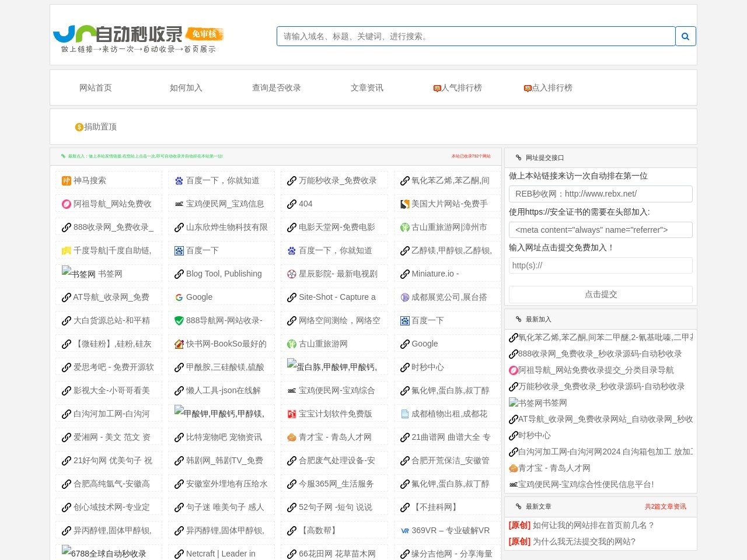Open the 网站首页 menu item
The height and width of the screenshot is (560, 747).
click(95, 88)
